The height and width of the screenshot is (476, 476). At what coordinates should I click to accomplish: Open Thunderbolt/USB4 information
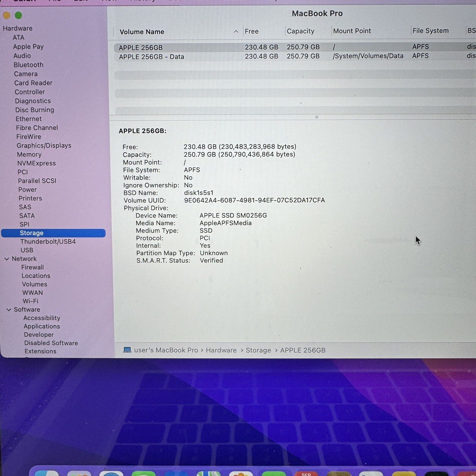coord(48,242)
